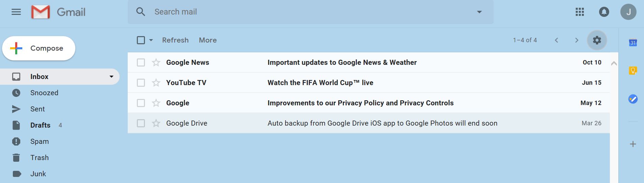
Task: Check the Google News email checkbox
Action: point(141,62)
